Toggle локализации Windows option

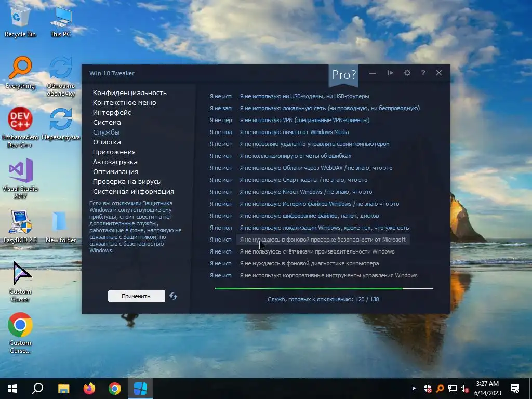tap(324, 228)
